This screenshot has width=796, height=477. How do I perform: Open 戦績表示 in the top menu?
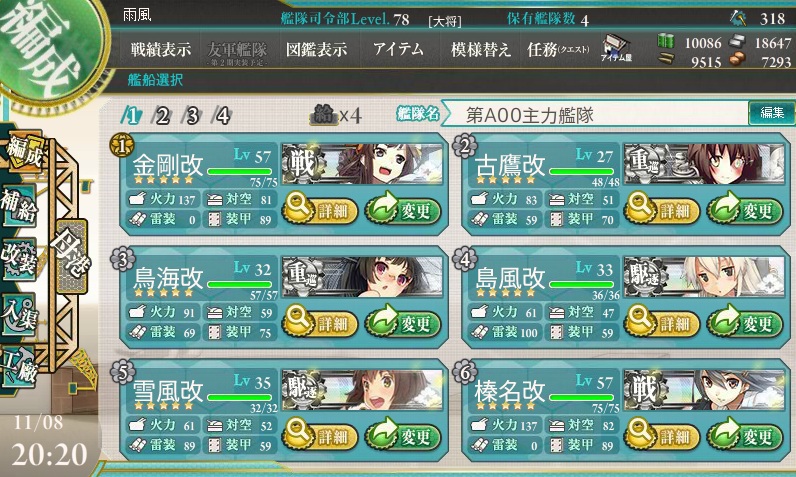pyautogui.click(x=160, y=49)
